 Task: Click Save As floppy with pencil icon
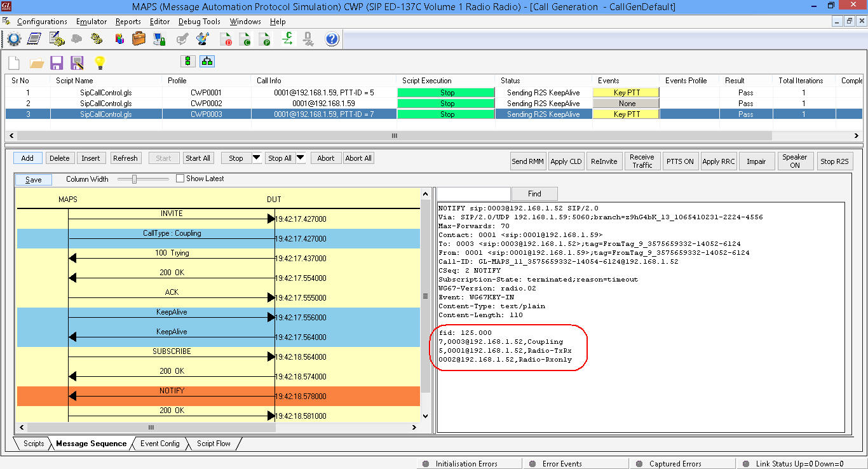tap(78, 62)
